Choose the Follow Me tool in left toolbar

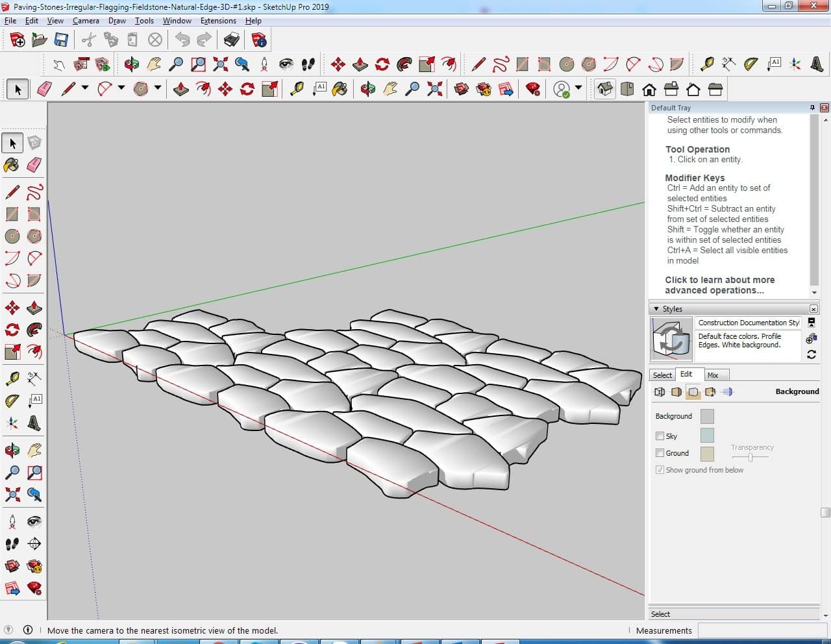pyautogui.click(x=34, y=330)
